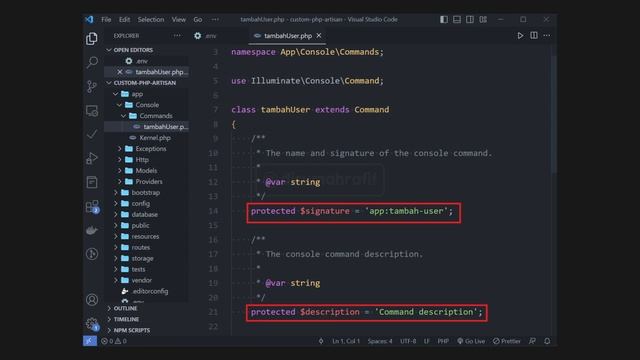Screen dimensions: 640x360
Task: Toggle the bottom panel layout icon
Action: click(x=457, y=20)
